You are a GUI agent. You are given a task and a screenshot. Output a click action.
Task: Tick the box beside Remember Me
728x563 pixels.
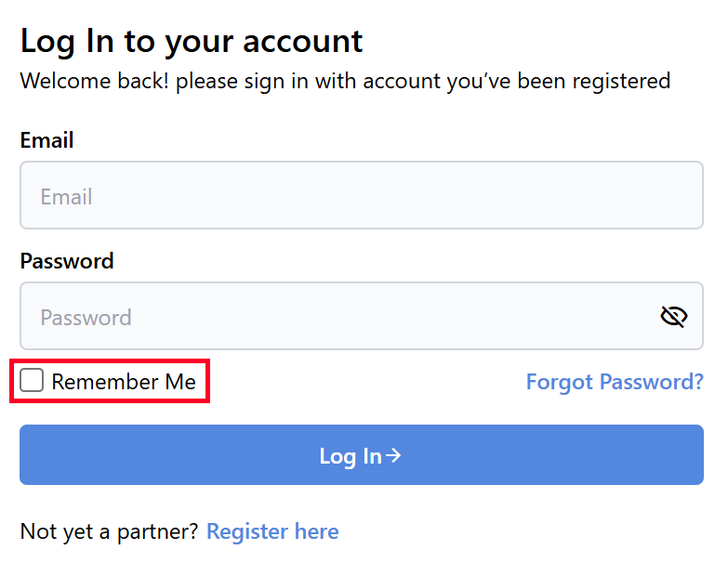point(33,381)
